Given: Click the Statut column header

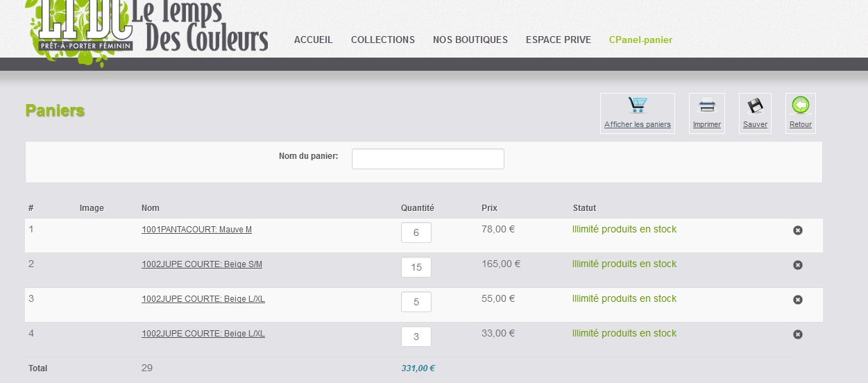Looking at the screenshot, I should 584,208.
